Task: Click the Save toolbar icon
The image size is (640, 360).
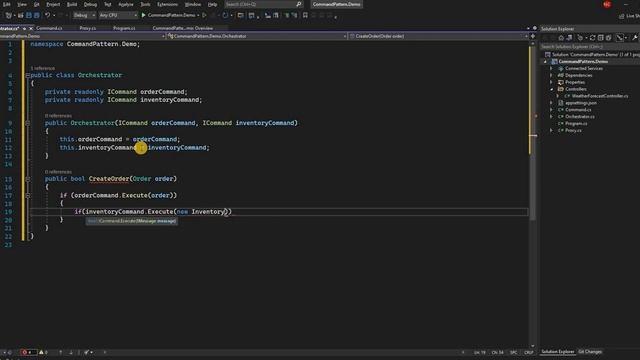Action: 29,16
